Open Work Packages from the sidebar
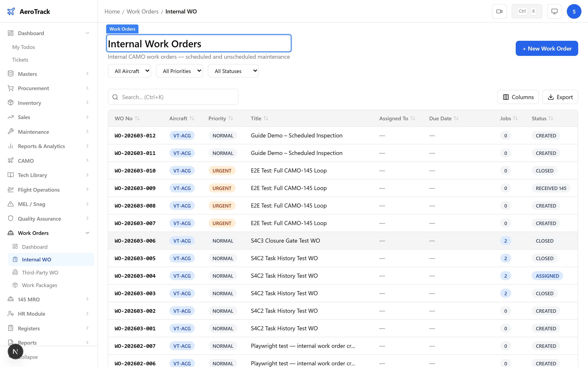 pos(40,285)
